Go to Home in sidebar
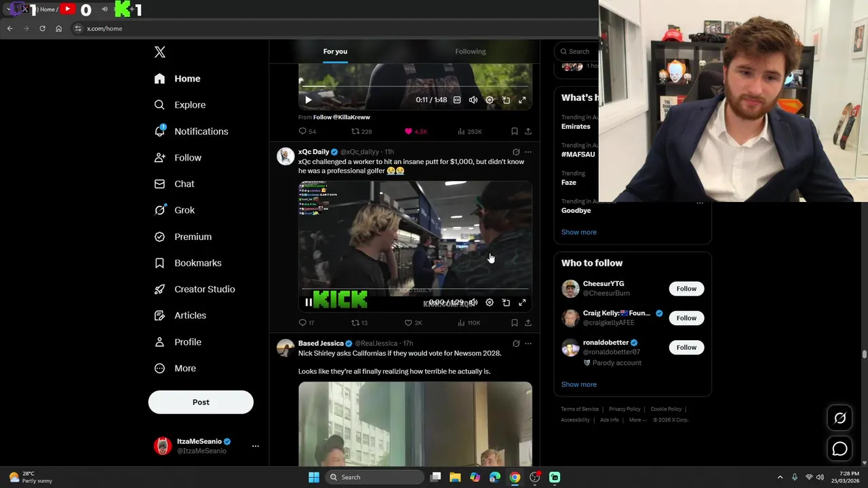 pyautogui.click(x=177, y=79)
